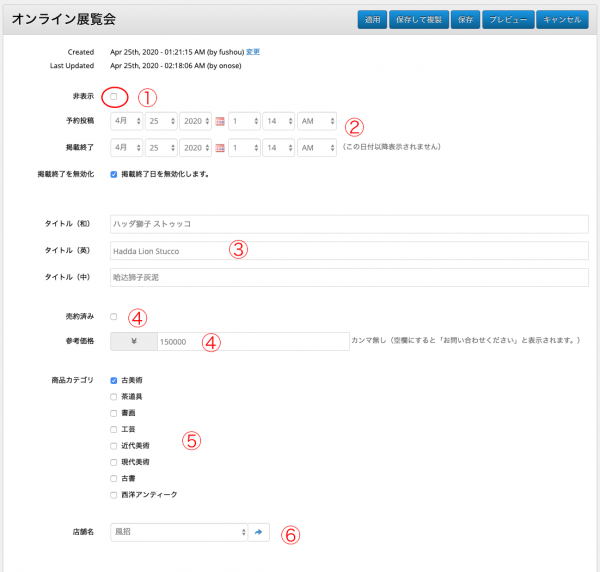Toggle the 非表示 checkbox

[x=114, y=96]
